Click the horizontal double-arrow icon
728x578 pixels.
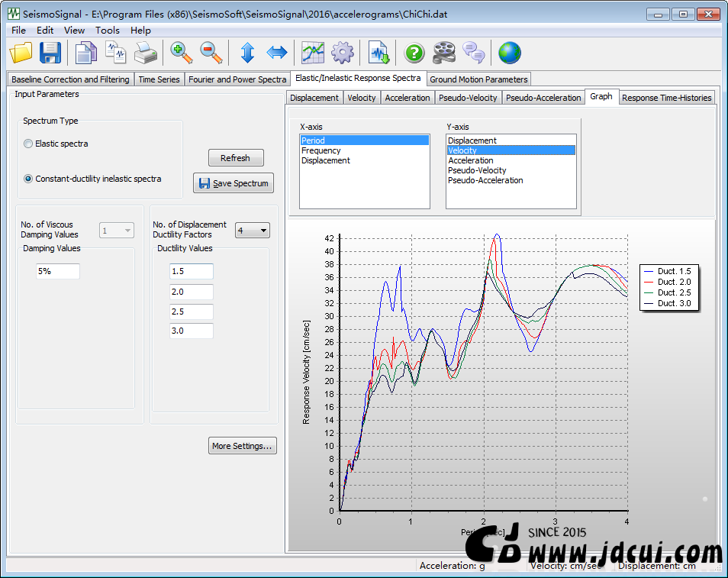277,53
